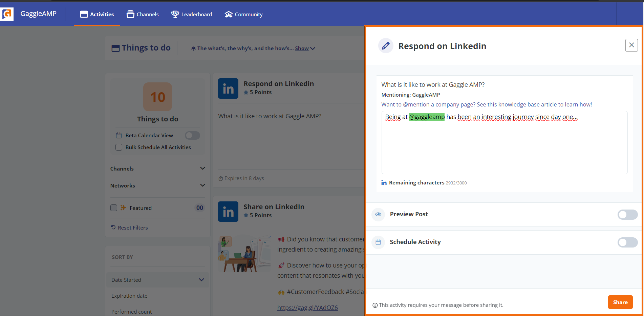Viewport: 644px width, 316px height.
Task: Open the gag.gl/YAdOZ6 link
Action: point(307,308)
